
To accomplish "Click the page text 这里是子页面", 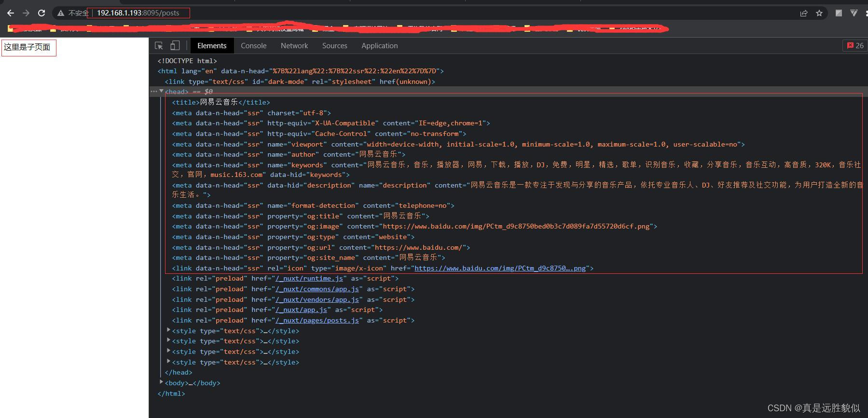I will tap(27, 47).
